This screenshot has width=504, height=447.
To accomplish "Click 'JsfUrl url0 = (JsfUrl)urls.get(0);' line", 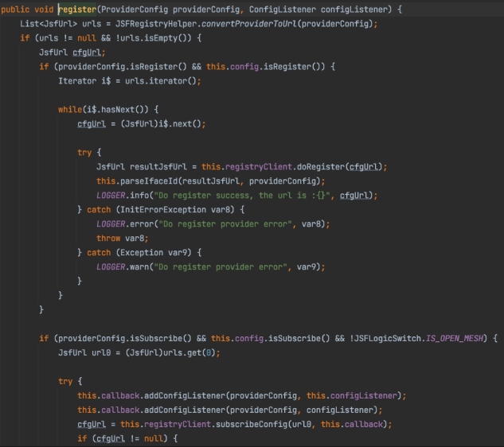I will pyautogui.click(x=139, y=353).
